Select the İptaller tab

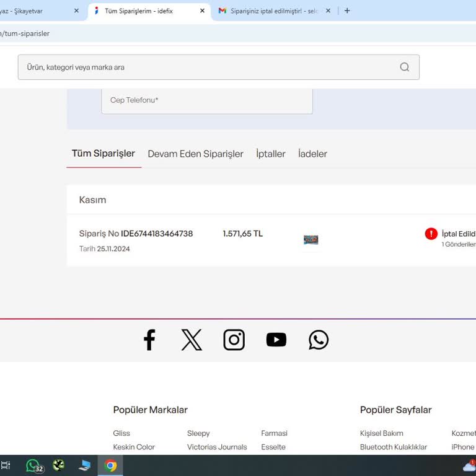pyautogui.click(x=271, y=154)
